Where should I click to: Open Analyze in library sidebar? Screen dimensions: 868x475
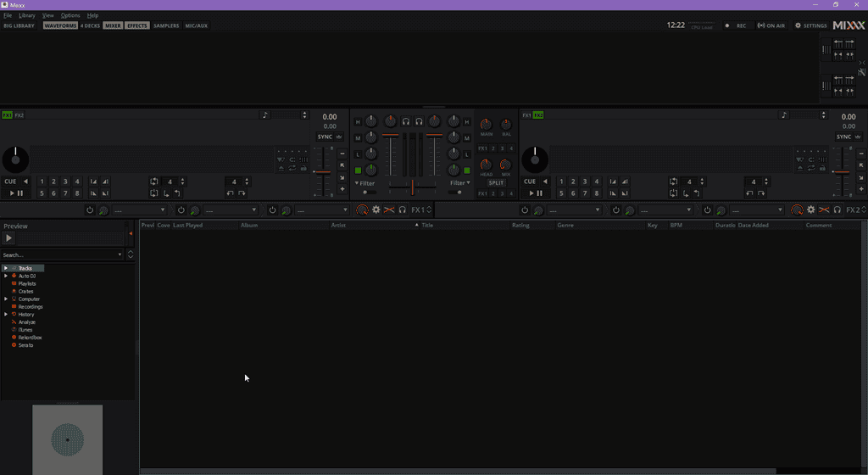point(26,322)
